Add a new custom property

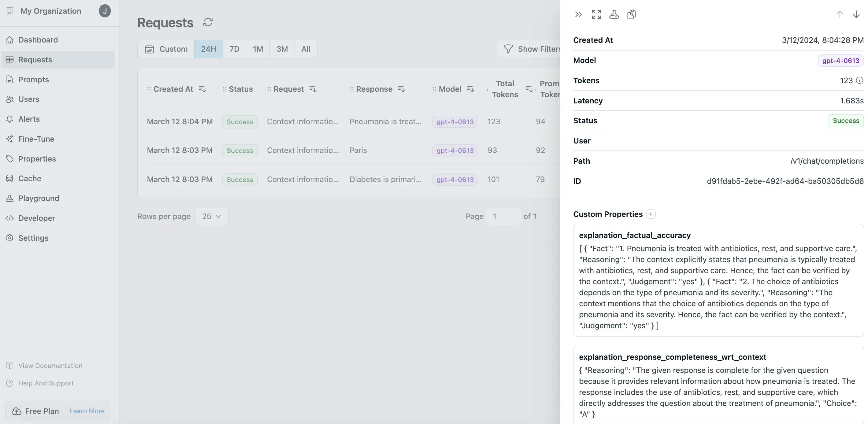651,214
